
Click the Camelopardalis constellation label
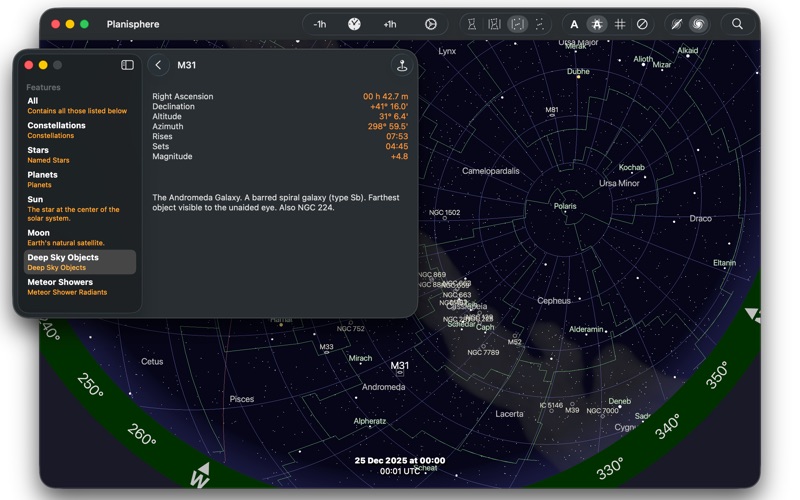491,171
